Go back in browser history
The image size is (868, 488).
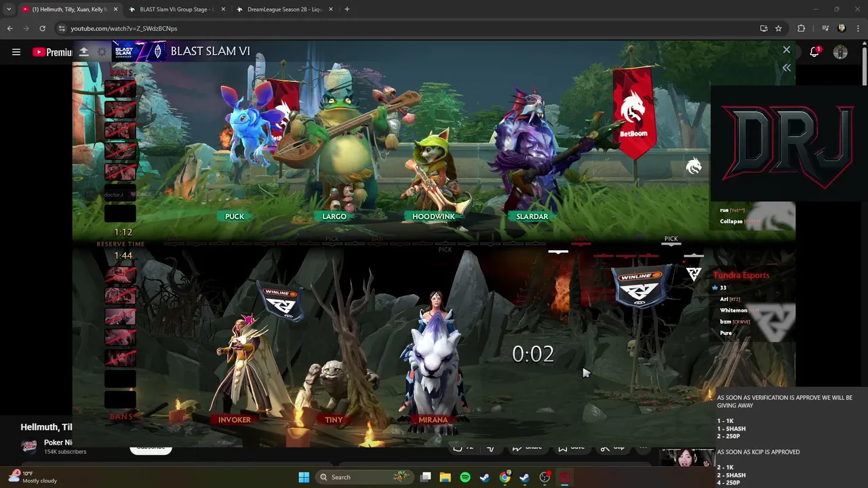tap(9, 28)
